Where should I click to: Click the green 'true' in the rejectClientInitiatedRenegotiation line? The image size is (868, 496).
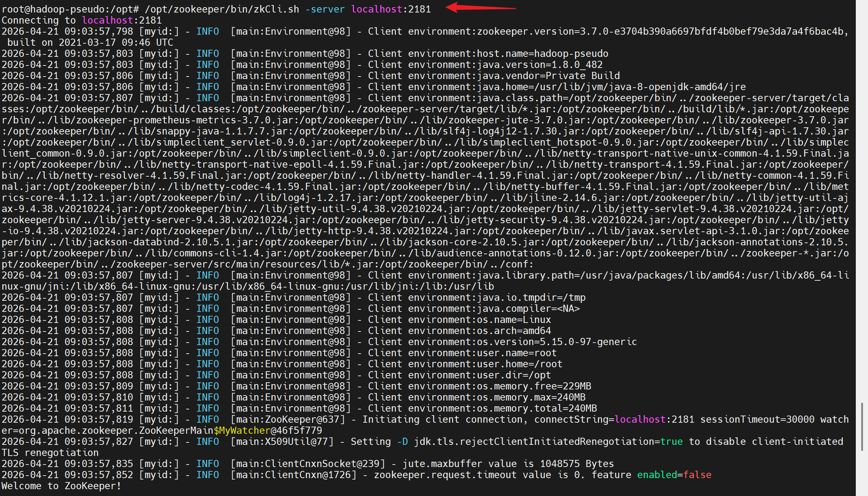point(671,442)
